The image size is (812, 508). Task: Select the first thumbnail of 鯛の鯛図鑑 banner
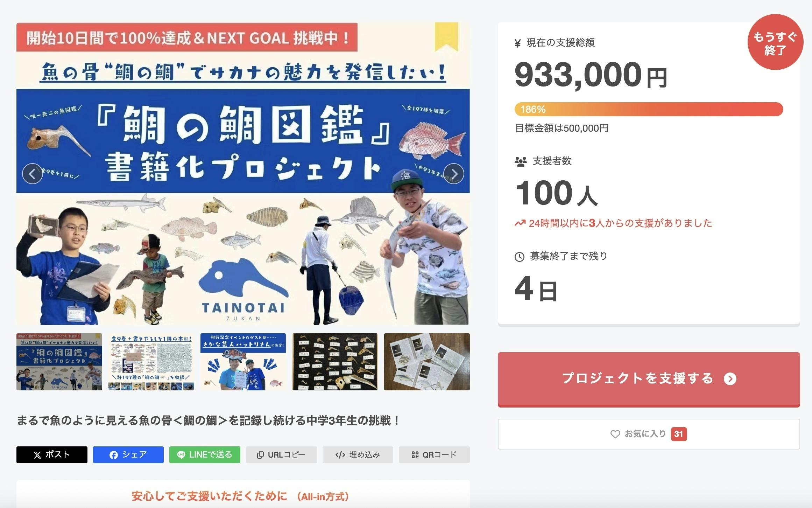[59, 362]
